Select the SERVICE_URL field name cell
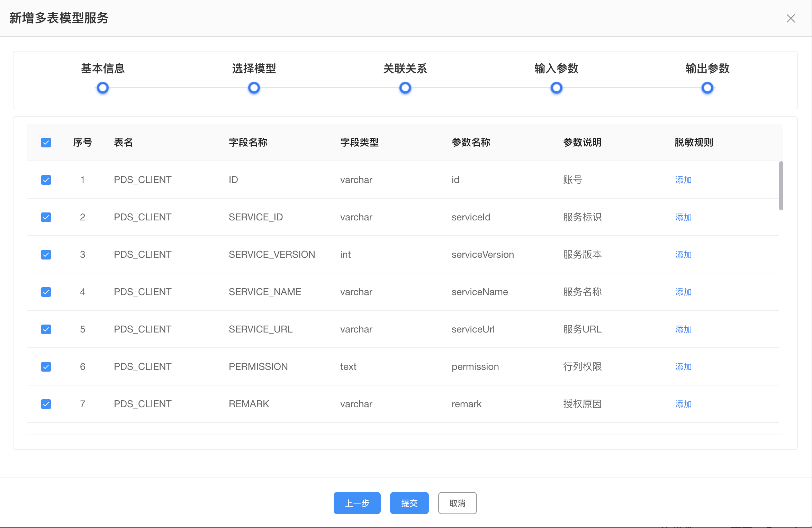812x528 pixels. 261,329
